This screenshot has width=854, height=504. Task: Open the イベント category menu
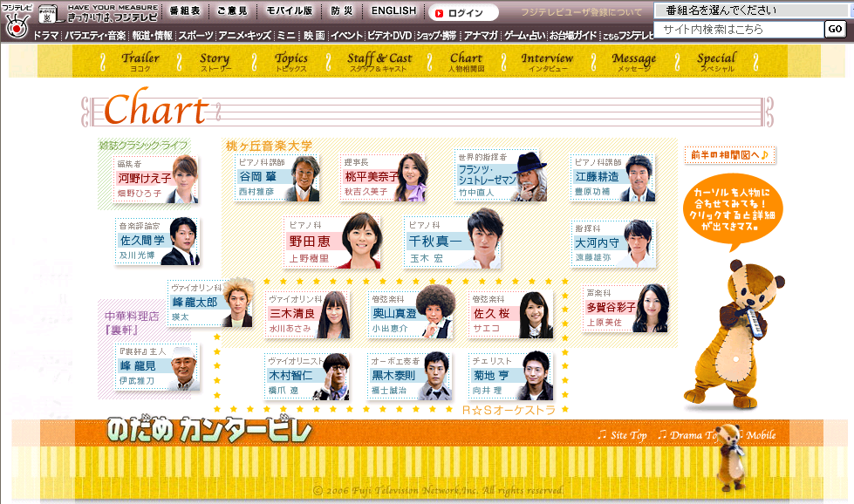click(x=346, y=36)
